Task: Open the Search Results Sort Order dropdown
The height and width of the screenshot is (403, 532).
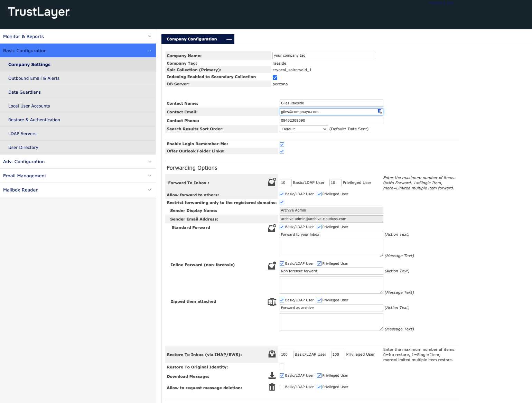Action: click(x=303, y=129)
